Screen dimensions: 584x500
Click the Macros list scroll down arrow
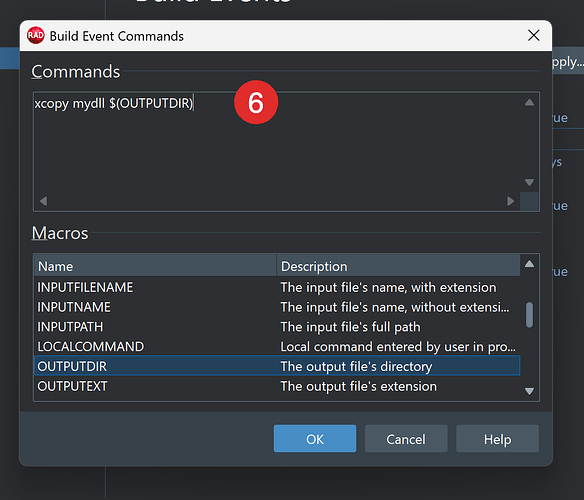click(529, 391)
